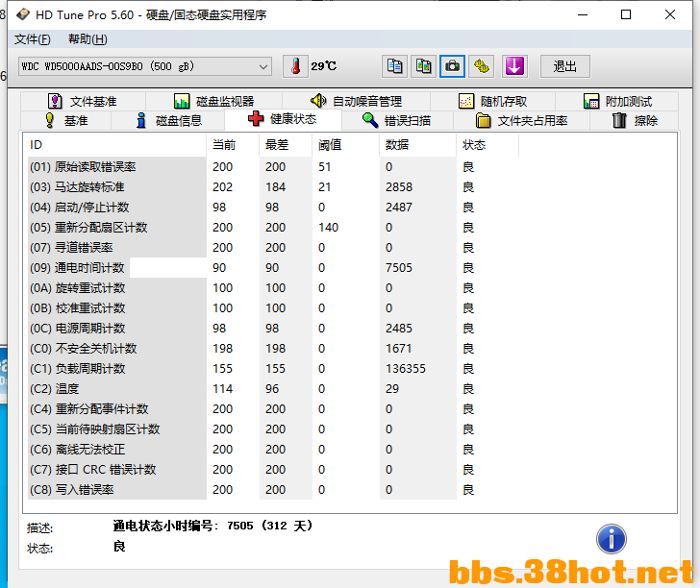The height and width of the screenshot is (588, 700).
Task: Click the copy screenshot to clipboard icon
Action: pyautogui.click(x=423, y=66)
